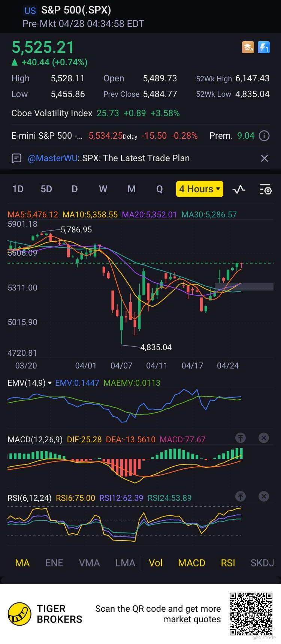Tap the 52Wk Low value 4,835.04

[253, 94]
